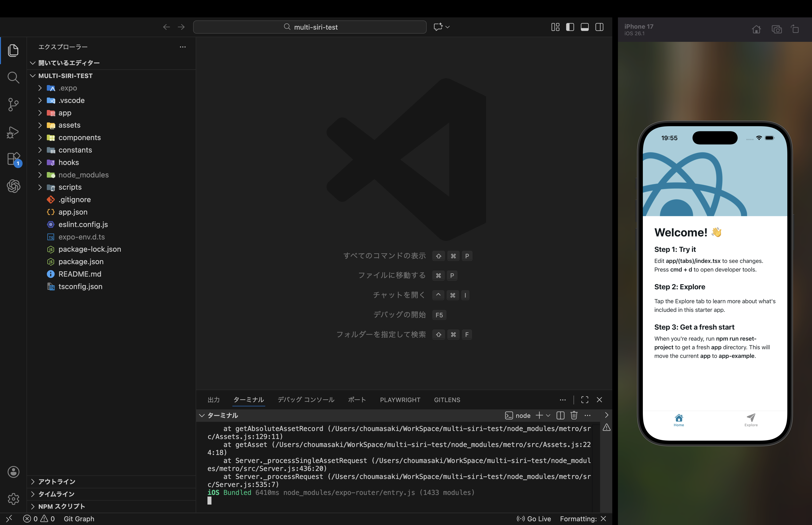
Task: Kill terminal with the trash icon
Action: pyautogui.click(x=574, y=415)
